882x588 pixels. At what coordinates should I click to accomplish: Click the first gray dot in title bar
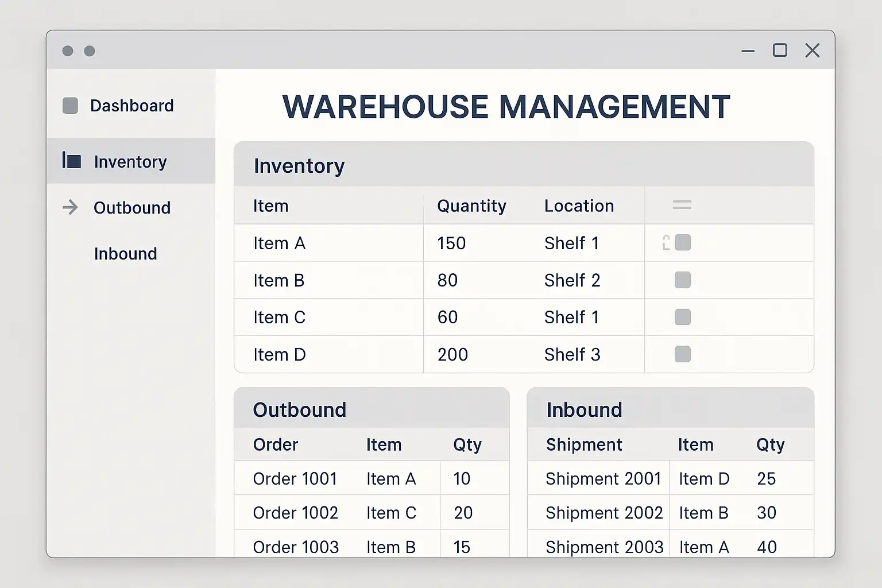(x=68, y=51)
